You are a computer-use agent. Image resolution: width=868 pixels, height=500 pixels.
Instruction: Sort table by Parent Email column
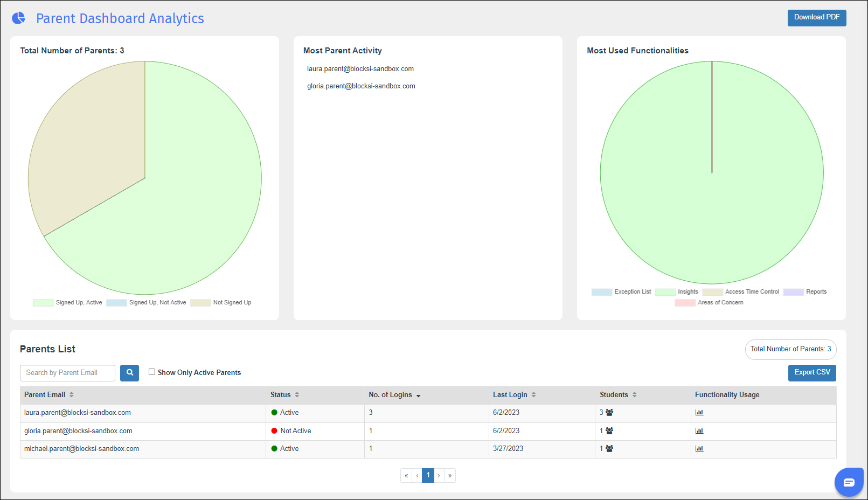(71, 395)
